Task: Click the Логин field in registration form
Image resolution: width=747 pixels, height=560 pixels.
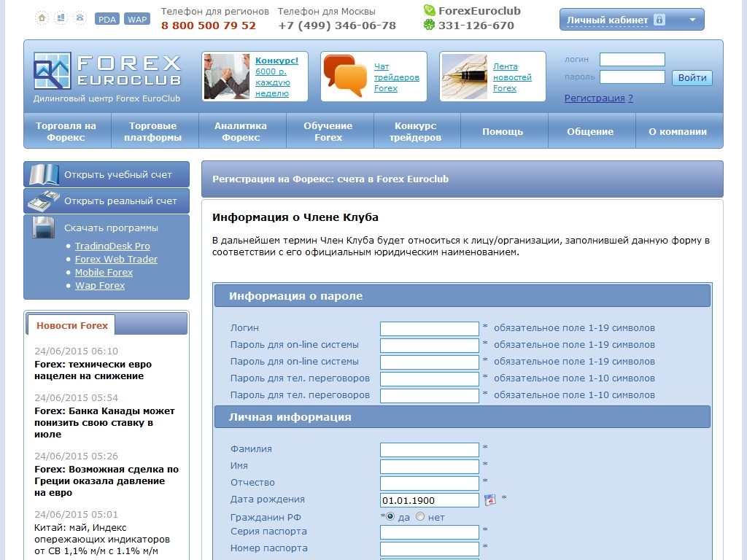Action: (429, 328)
